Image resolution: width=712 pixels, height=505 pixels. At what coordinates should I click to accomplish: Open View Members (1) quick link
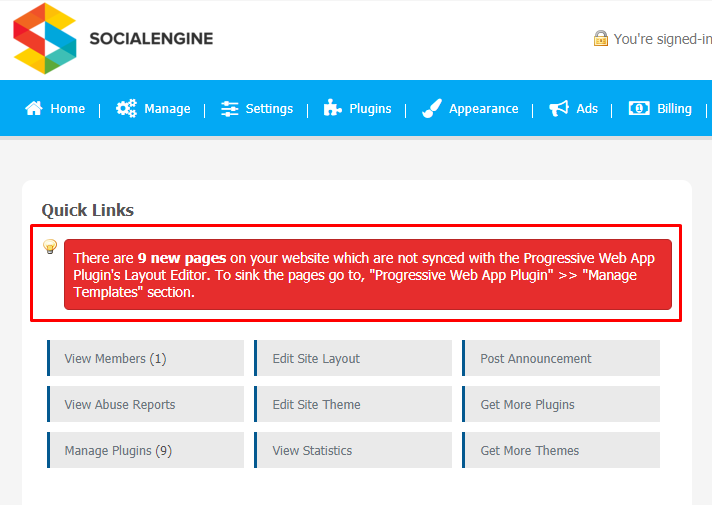[145, 358]
